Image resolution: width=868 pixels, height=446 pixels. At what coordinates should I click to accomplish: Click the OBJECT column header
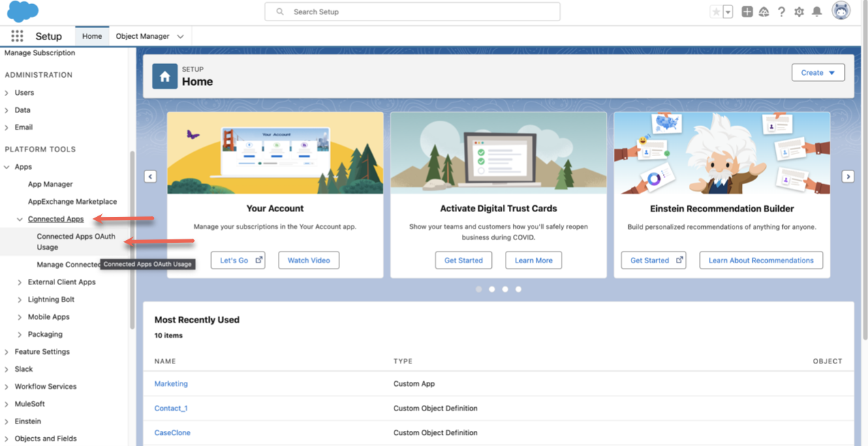827,361
